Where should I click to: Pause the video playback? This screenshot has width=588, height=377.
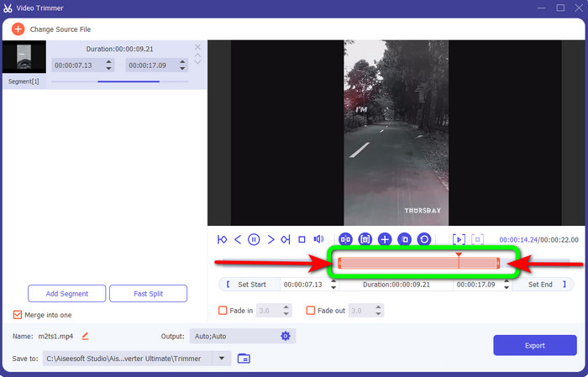click(x=254, y=239)
